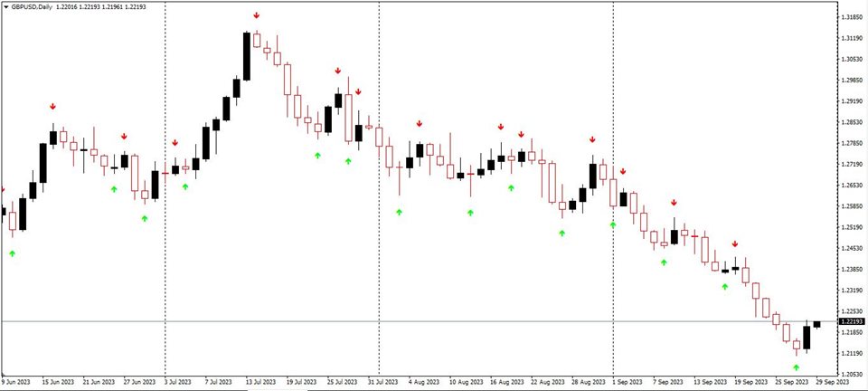Click the 1.22530 price axis label
The height and width of the screenshot is (391, 868).
click(x=851, y=311)
